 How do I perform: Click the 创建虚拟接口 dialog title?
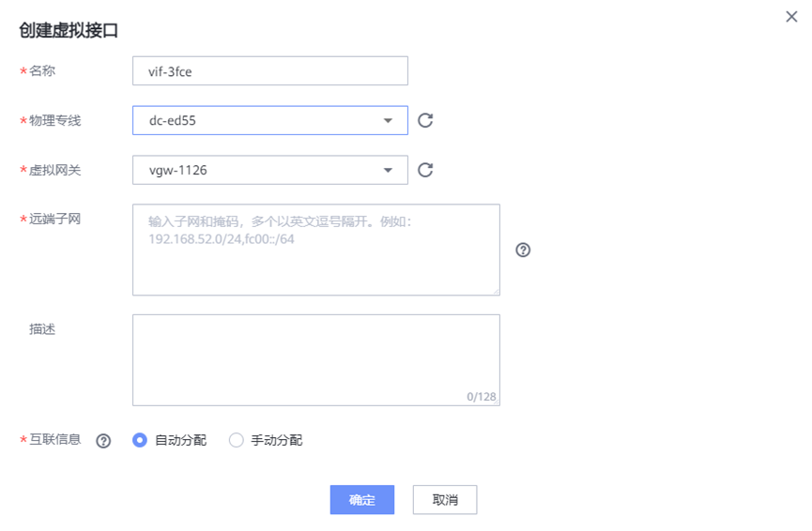click(x=69, y=30)
